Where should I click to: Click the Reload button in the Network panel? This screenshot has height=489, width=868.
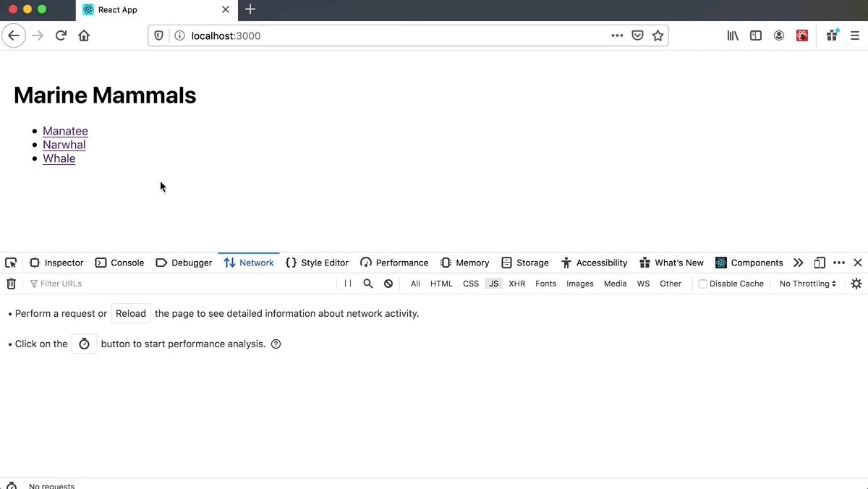coord(130,313)
